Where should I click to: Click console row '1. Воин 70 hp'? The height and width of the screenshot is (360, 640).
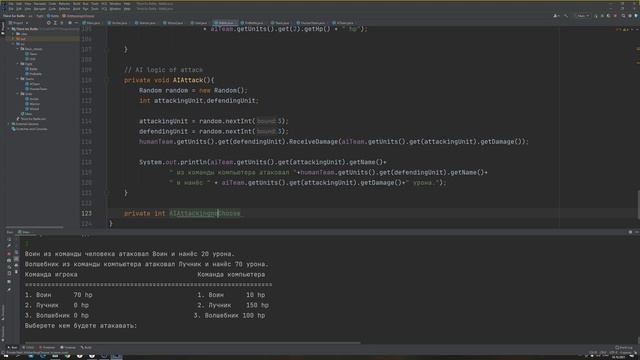(x=58, y=295)
